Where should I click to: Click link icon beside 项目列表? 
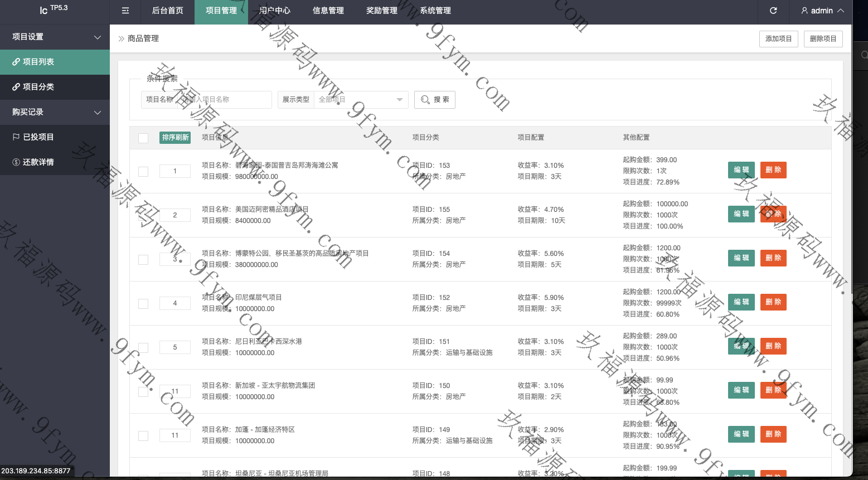[16, 62]
